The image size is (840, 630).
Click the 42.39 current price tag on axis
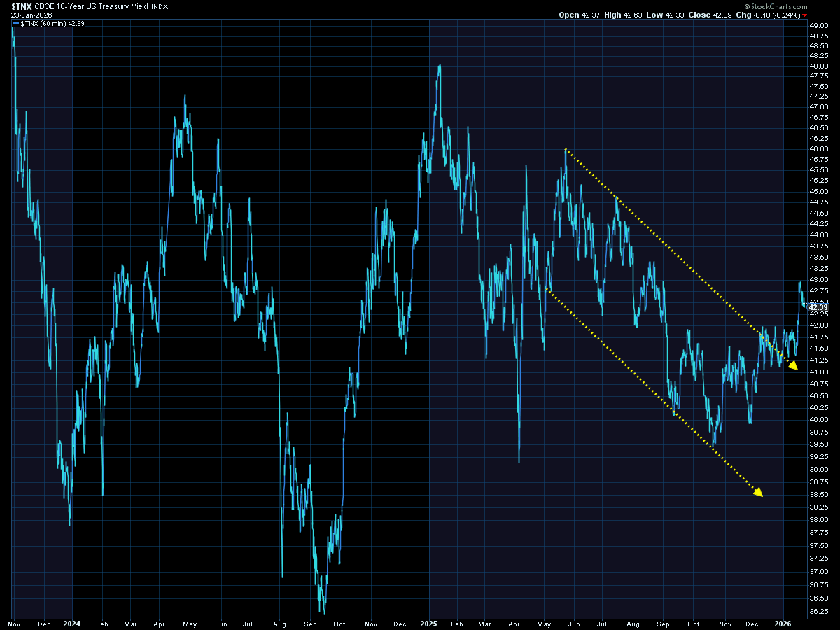tap(818, 307)
